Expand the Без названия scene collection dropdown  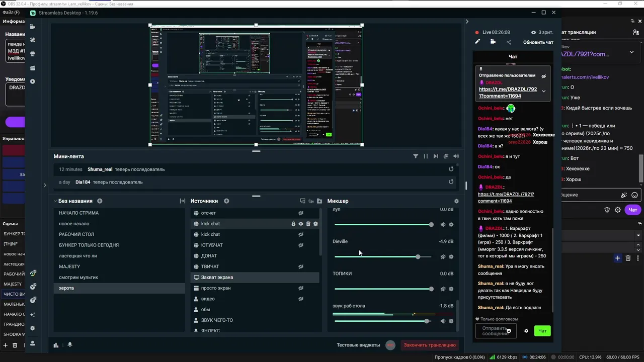(55, 201)
